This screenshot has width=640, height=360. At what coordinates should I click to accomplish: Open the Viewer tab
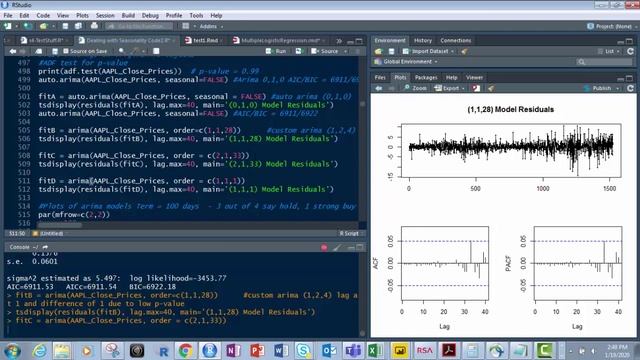pyautogui.click(x=474, y=77)
